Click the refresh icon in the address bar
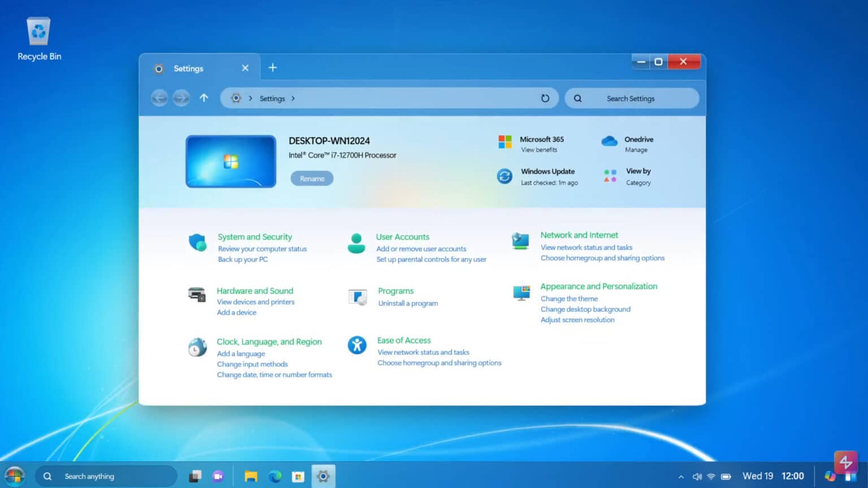This screenshot has height=488, width=868. [x=545, y=98]
